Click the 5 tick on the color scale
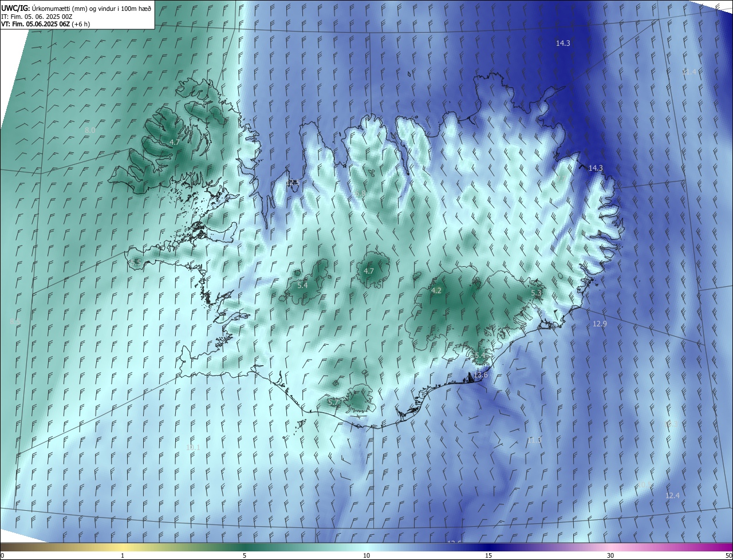This screenshot has width=733, height=560. [x=245, y=555]
